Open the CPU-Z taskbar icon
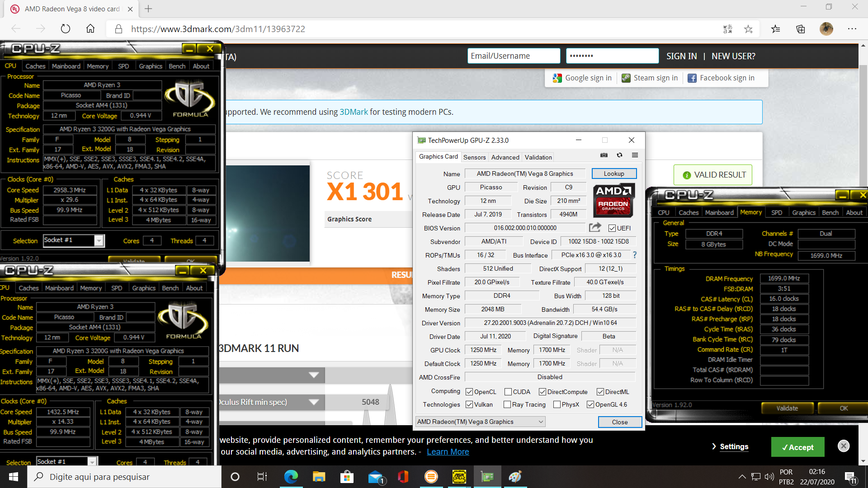This screenshot has width=868, height=488. click(459, 477)
